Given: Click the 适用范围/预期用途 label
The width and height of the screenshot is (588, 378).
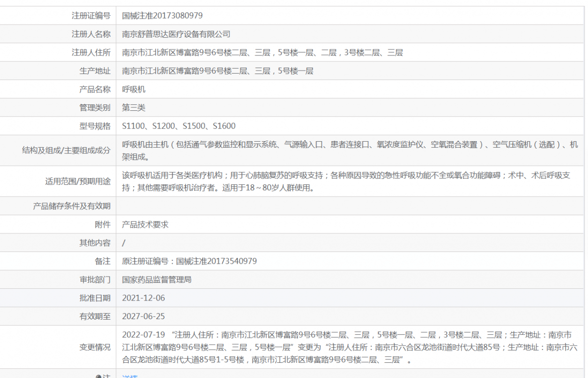Looking at the screenshot, I should (78, 181).
